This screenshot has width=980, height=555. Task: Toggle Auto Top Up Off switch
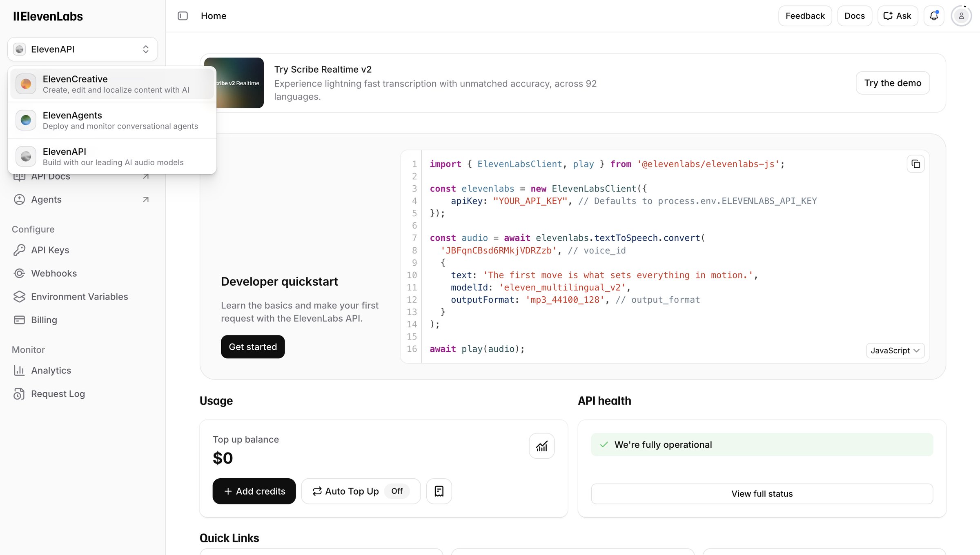click(x=397, y=491)
